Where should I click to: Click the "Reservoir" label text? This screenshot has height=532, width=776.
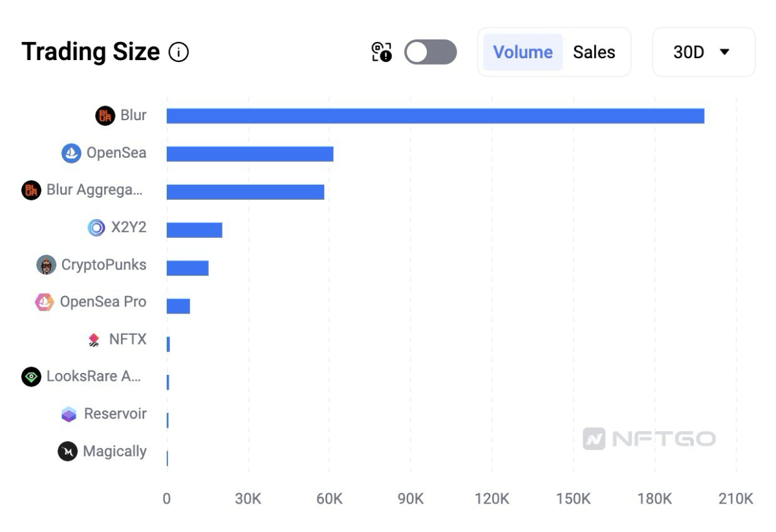point(115,414)
